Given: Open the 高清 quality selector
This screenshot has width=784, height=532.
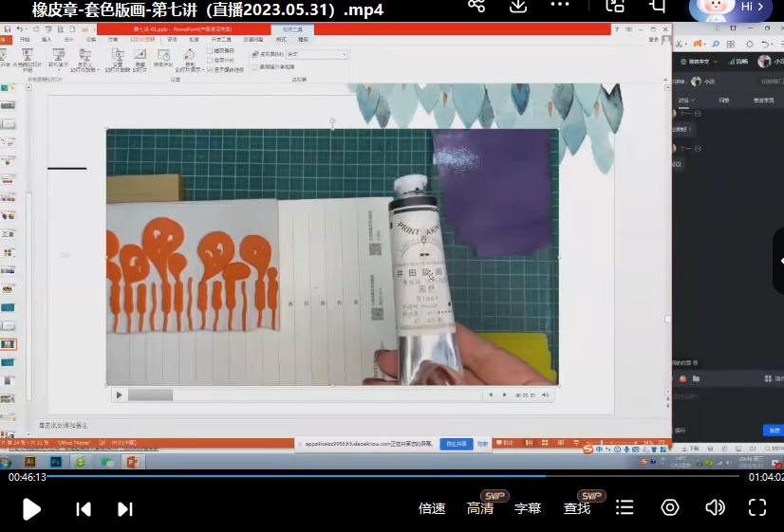Looking at the screenshot, I should pyautogui.click(x=480, y=508).
